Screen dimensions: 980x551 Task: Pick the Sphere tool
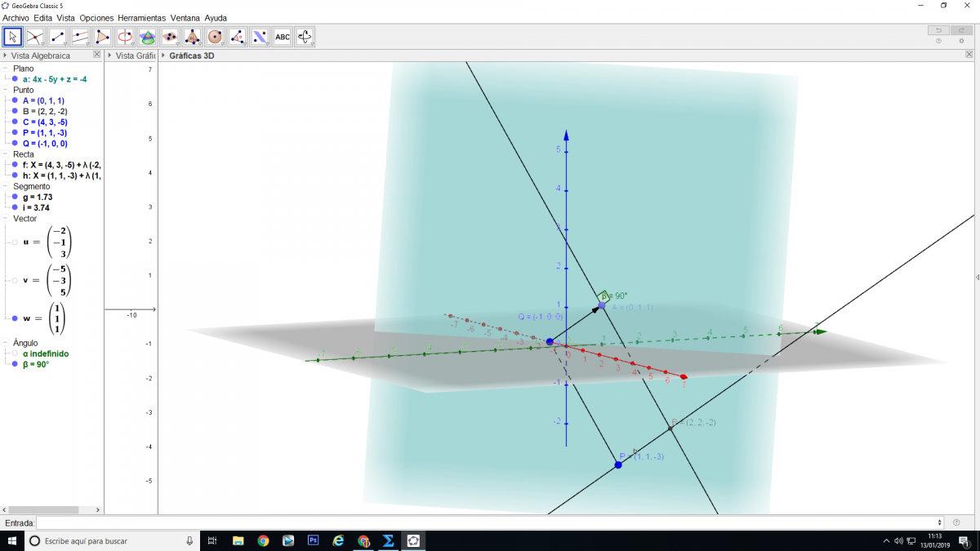pyautogui.click(x=215, y=37)
